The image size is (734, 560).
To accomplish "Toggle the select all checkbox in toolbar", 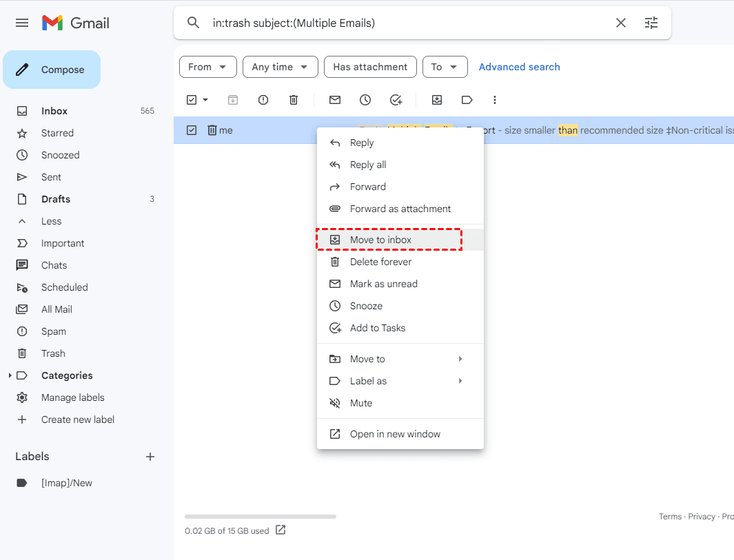I will click(192, 100).
